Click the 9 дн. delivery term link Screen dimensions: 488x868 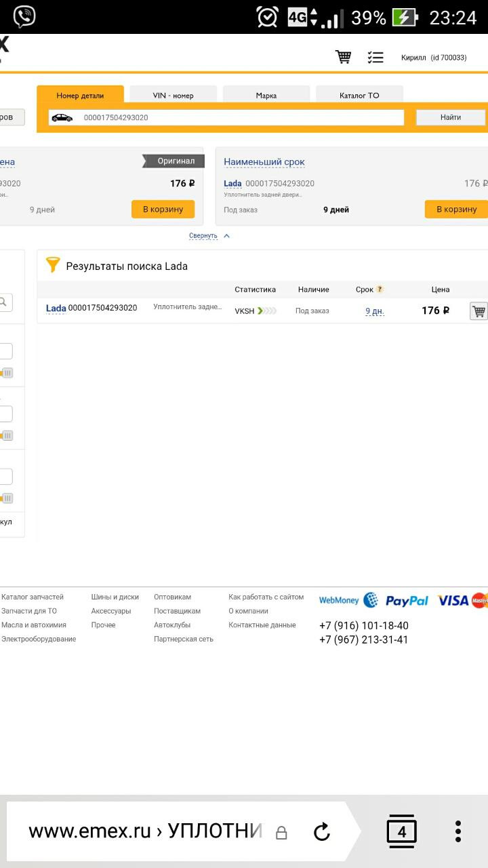(375, 311)
